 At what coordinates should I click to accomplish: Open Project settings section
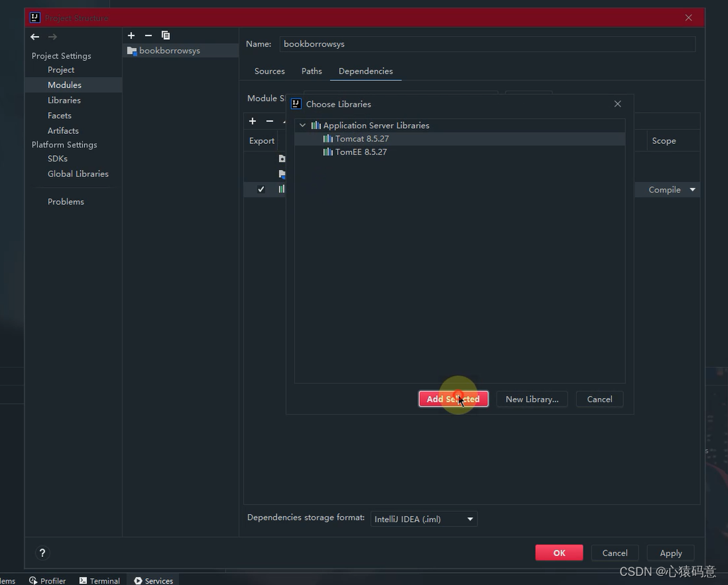click(61, 69)
